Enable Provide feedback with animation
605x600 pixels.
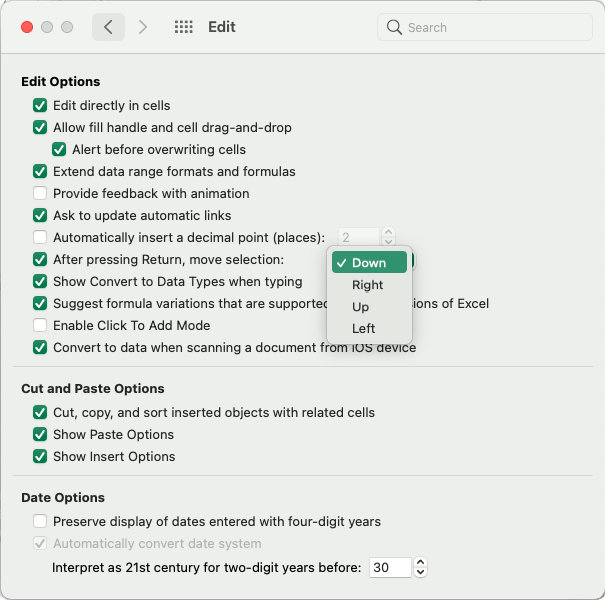point(40,194)
